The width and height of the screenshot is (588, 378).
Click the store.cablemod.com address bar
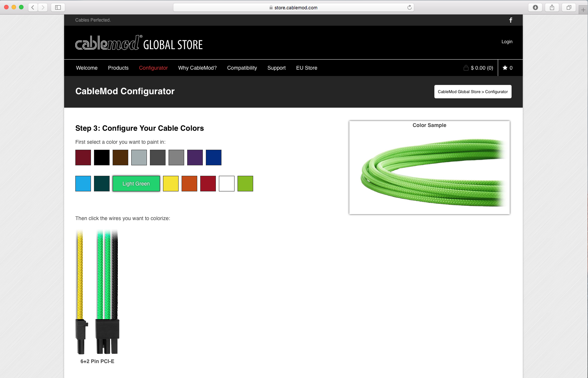pos(293,7)
